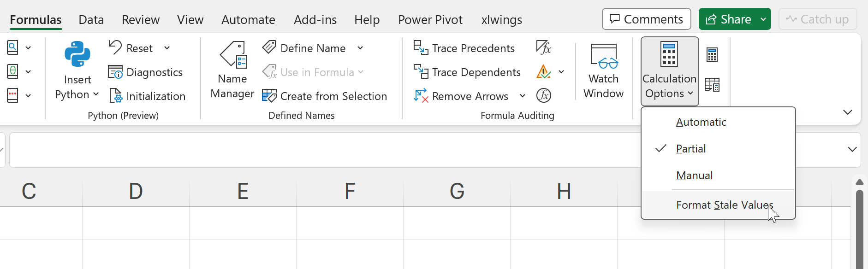Click the Evaluate Formula icon
The image size is (868, 269).
click(x=544, y=96)
